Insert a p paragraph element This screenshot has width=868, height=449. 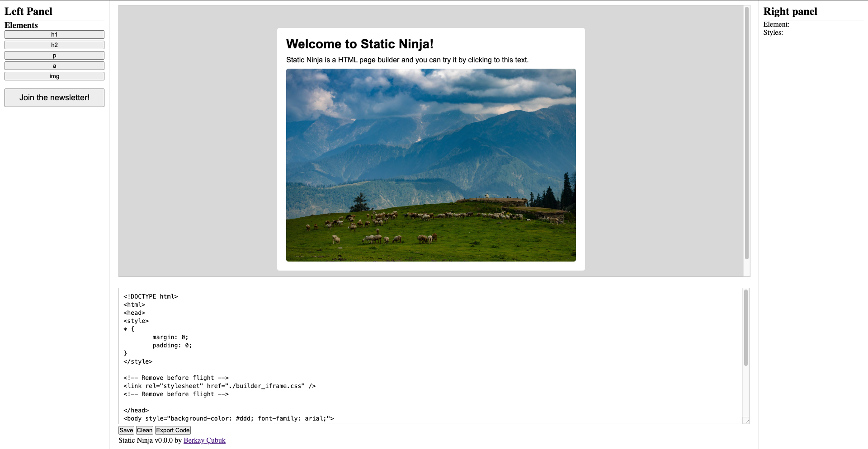(54, 56)
